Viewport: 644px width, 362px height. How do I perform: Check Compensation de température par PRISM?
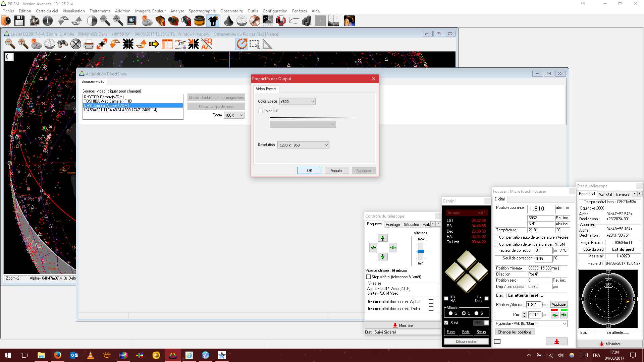point(496,244)
